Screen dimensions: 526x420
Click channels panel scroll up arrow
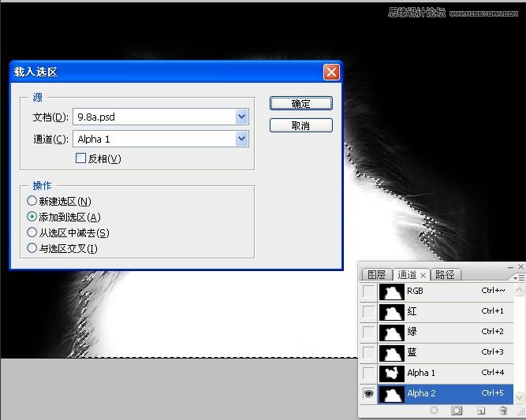point(519,290)
